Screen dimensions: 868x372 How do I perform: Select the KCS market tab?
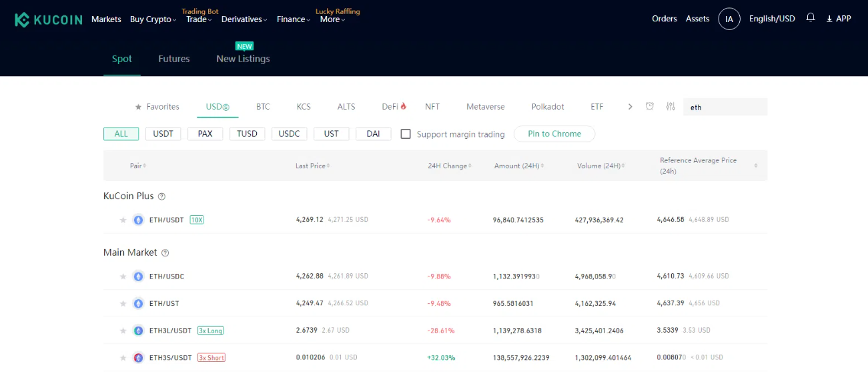coord(304,107)
